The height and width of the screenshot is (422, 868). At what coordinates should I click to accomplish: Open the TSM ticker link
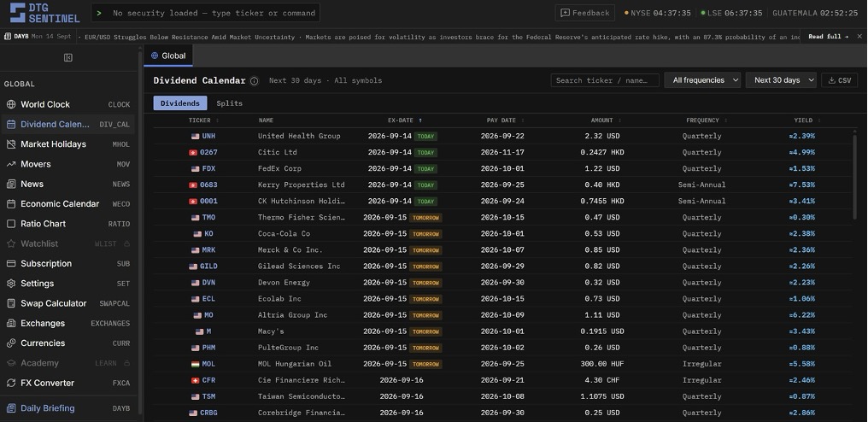[208, 396]
